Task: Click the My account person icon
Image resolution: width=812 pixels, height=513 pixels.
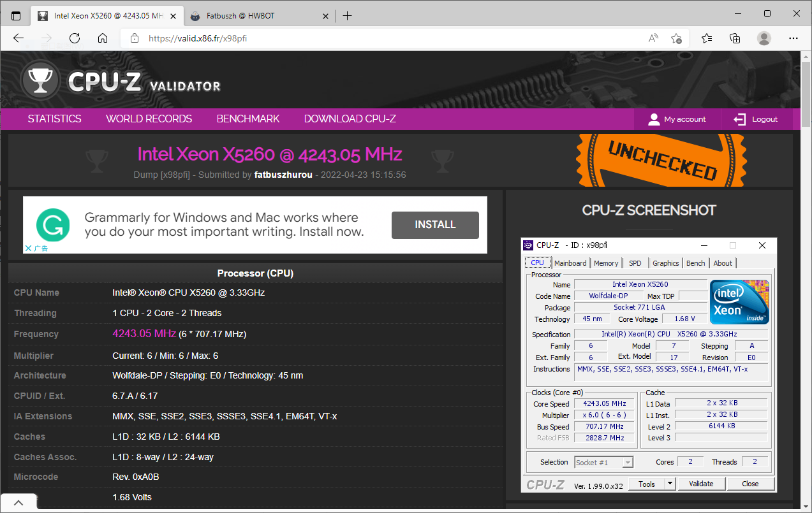Action: tap(653, 119)
